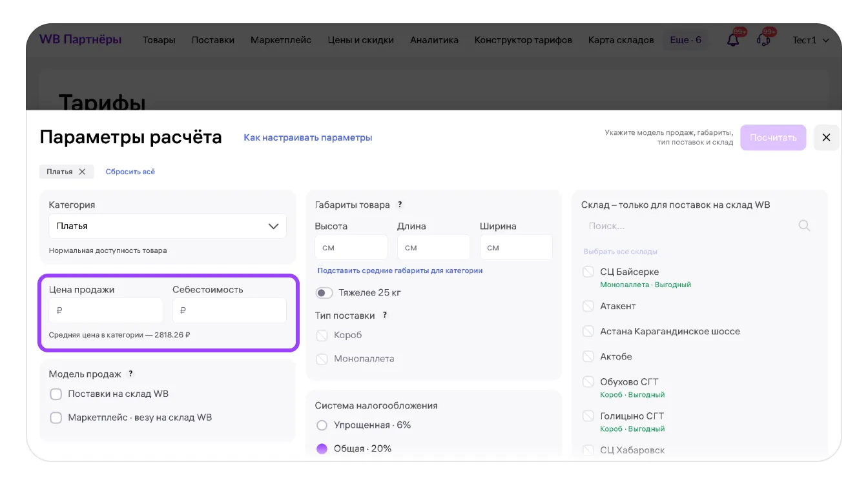Click the WB Партнёры logo
Screen dimensions: 868x484
[x=80, y=39]
